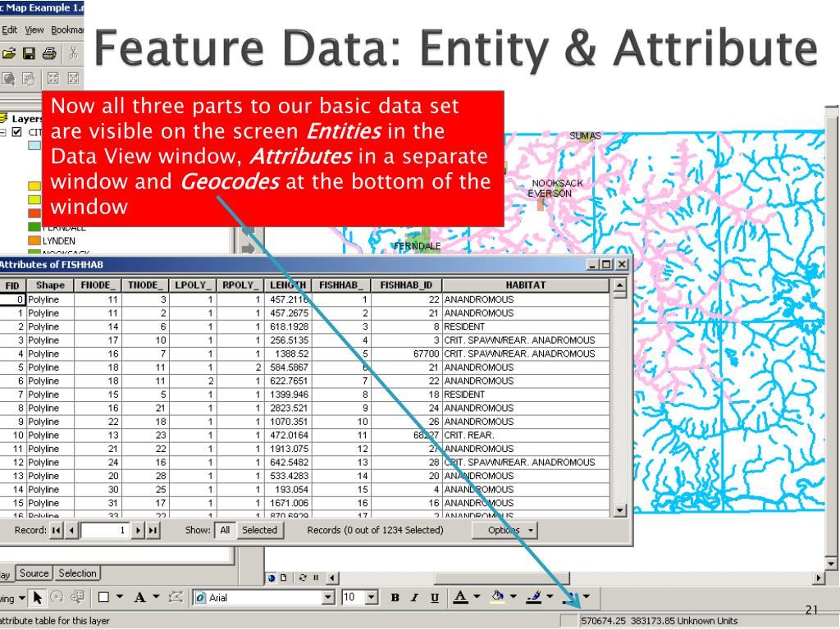Select the New Text 'A' tool
The width and height of the screenshot is (840, 630).
[x=139, y=597]
